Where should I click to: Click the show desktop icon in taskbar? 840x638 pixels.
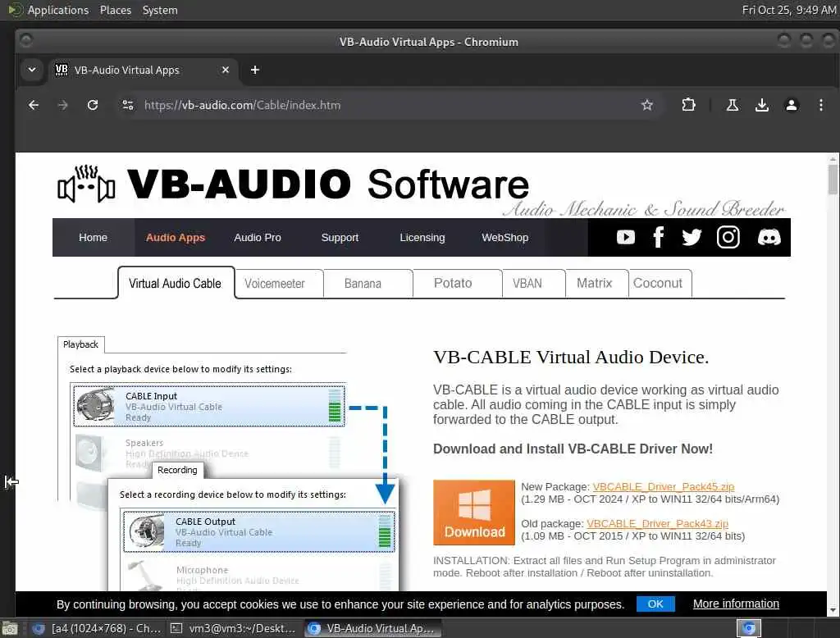pos(10,628)
